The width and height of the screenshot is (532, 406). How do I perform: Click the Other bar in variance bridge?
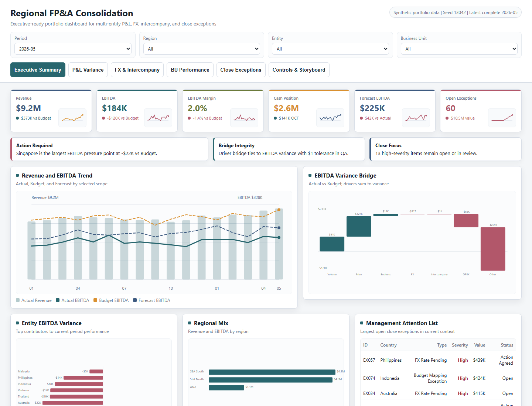click(493, 249)
